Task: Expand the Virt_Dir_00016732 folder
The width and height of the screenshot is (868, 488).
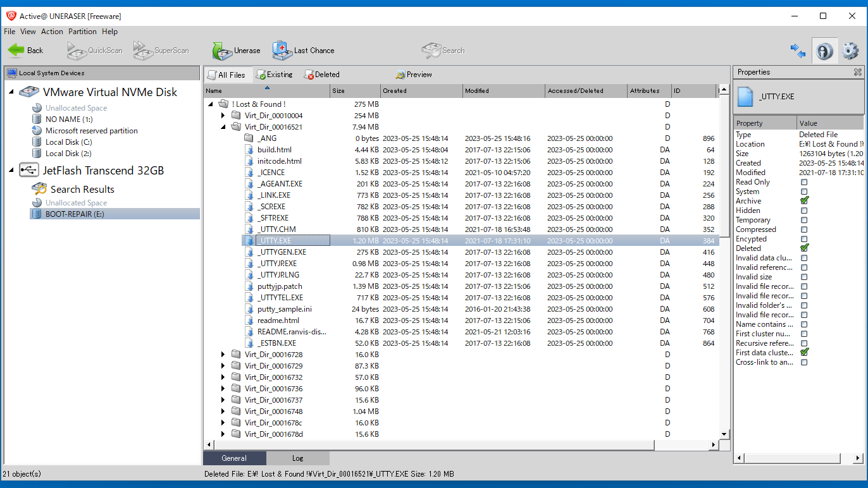Action: pyautogui.click(x=223, y=377)
